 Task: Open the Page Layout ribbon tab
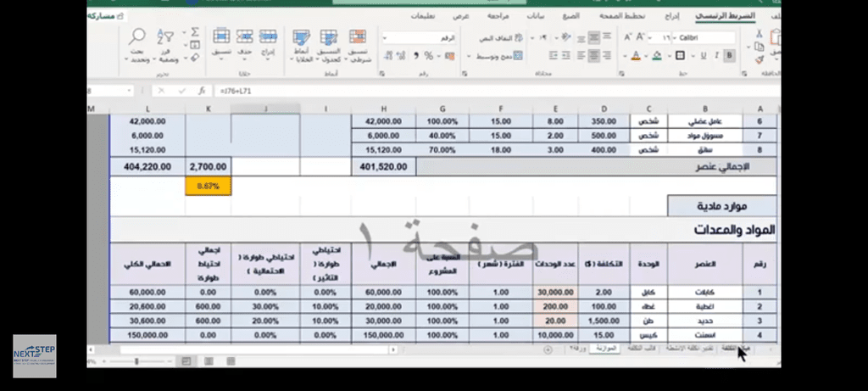(621, 16)
